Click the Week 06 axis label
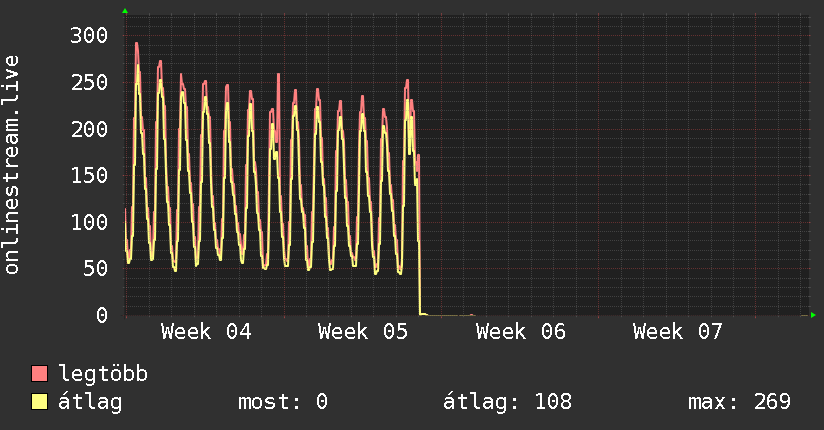The image size is (824, 430). pyautogui.click(x=520, y=332)
